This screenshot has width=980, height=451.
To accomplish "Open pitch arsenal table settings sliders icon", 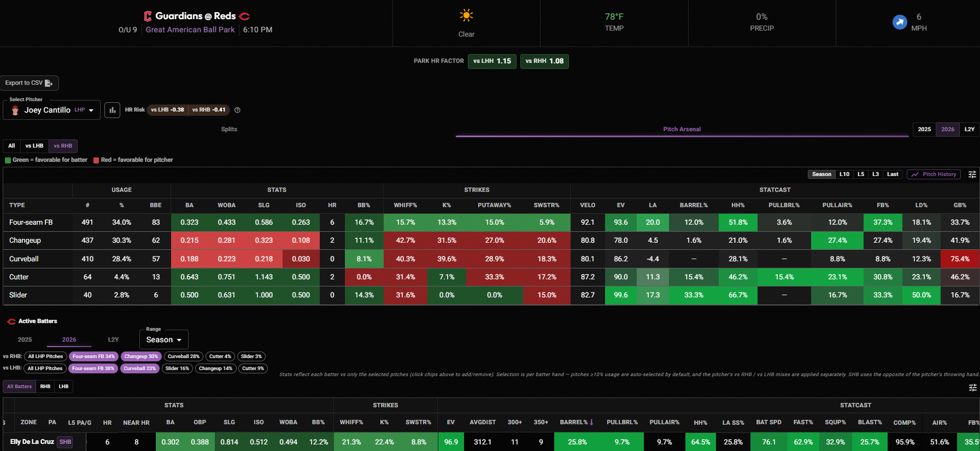I will coord(972,174).
